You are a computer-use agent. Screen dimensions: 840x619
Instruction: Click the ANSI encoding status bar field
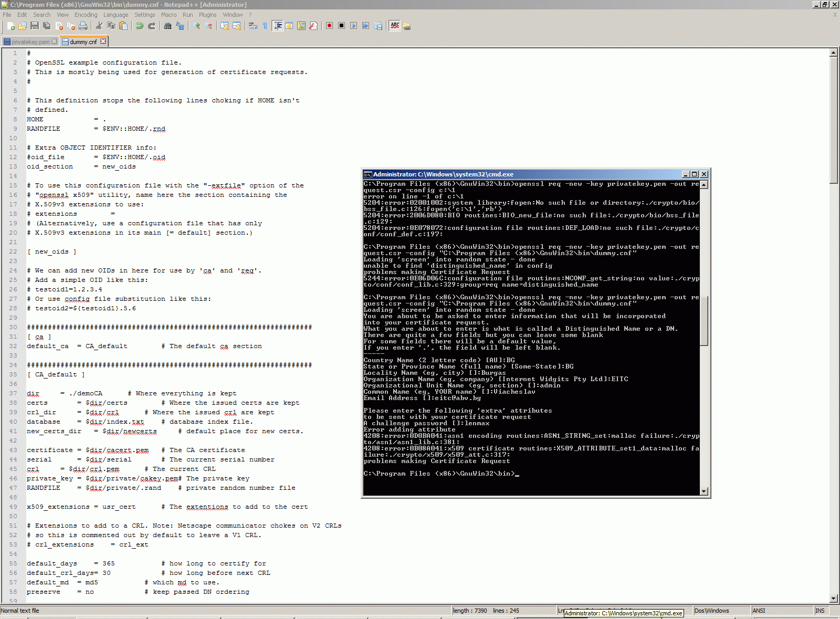[782, 611]
